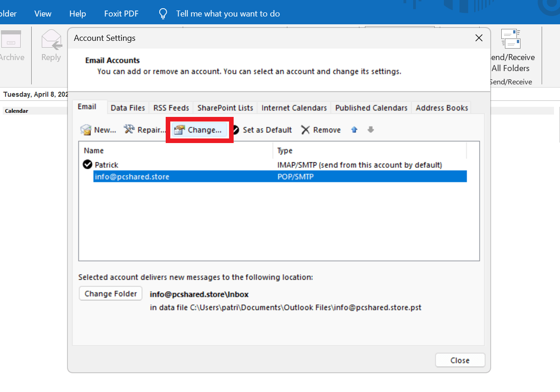Click Set as Default button
The width and height of the screenshot is (560, 392).
tap(262, 130)
